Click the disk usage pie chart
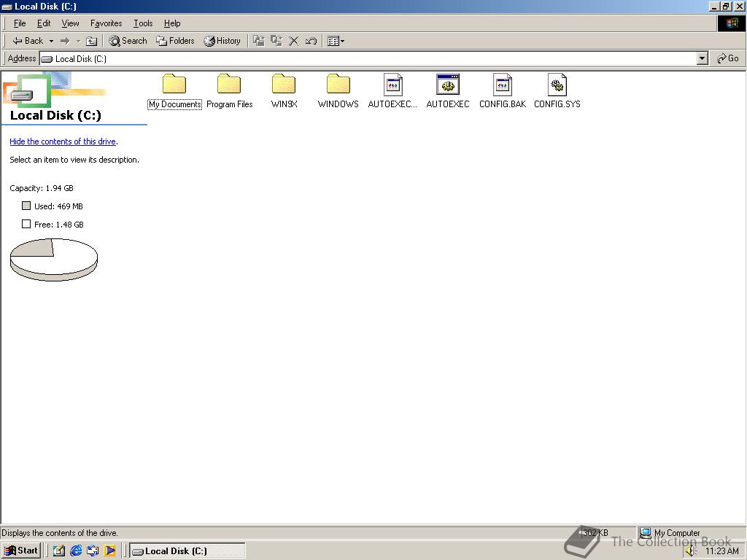Screen dimensions: 747x560 (54, 260)
